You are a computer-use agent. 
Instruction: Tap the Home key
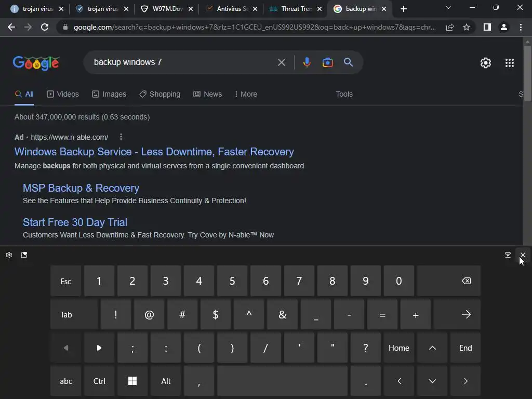pos(399,348)
